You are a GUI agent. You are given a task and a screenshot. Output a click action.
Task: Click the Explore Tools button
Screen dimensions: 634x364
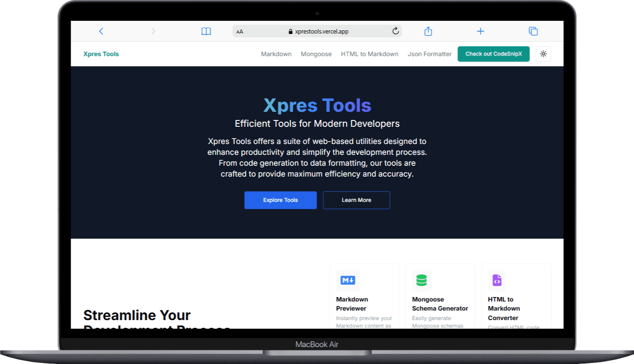280,200
